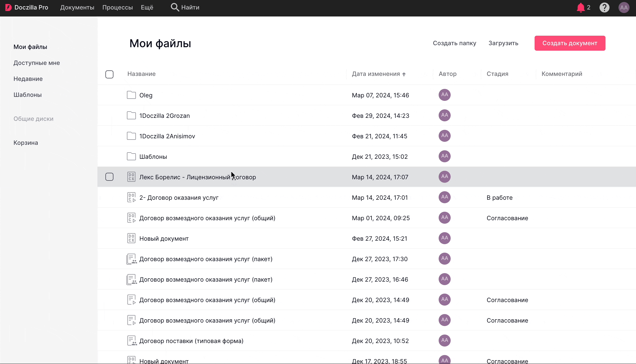This screenshot has width=636, height=364.
Task: Check the box for Лекс Борелис row
Action: pyautogui.click(x=109, y=177)
